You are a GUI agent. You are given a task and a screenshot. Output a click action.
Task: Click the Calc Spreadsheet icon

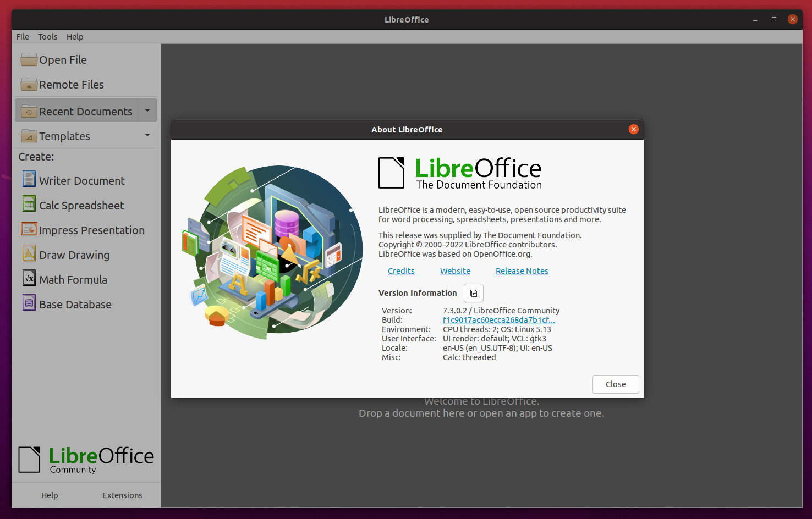29,203
